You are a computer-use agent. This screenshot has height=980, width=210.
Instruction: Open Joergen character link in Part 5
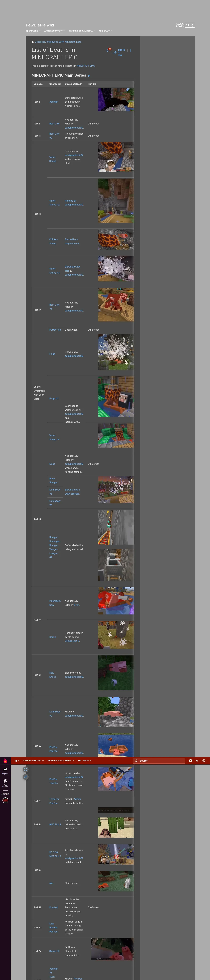pyautogui.click(x=54, y=102)
